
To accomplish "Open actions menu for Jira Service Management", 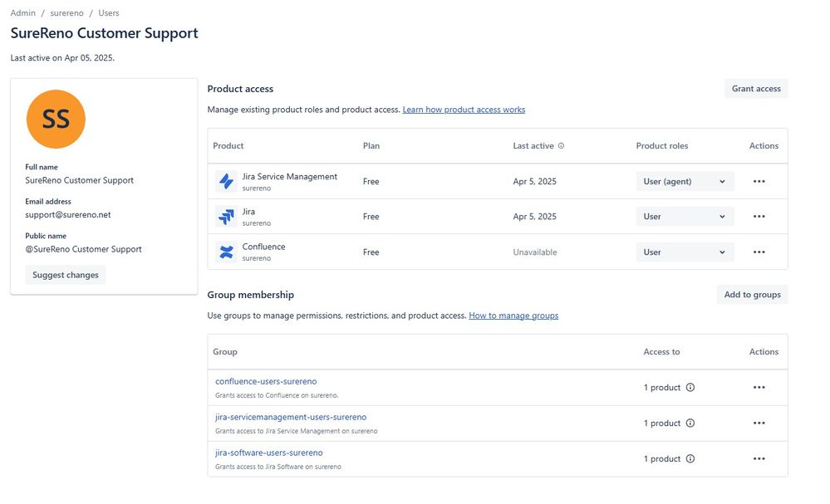I will click(x=759, y=181).
